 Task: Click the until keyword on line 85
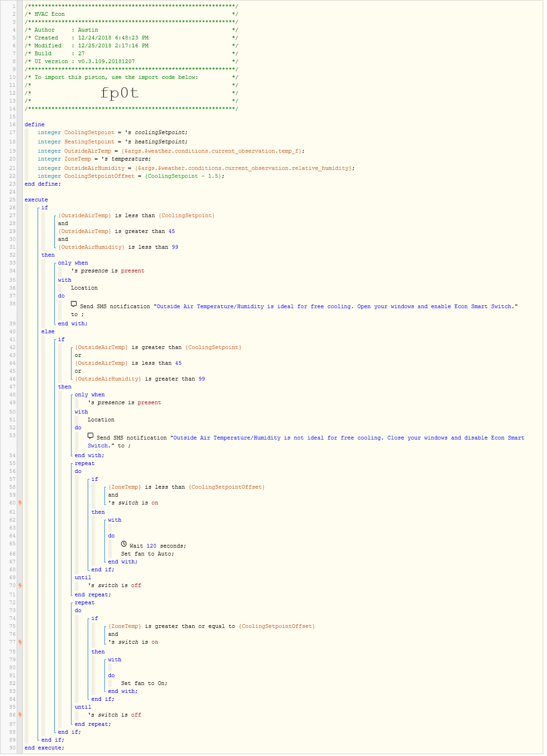[83, 707]
